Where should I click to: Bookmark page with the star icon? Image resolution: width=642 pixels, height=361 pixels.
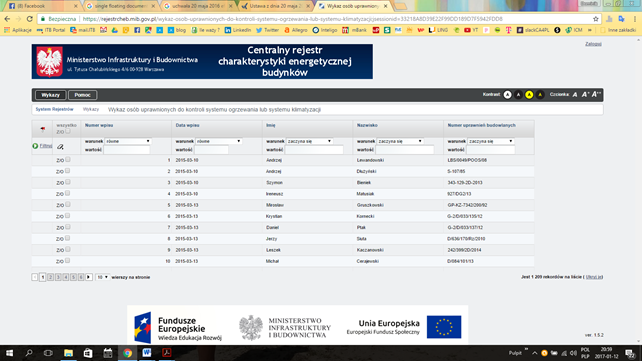click(x=595, y=19)
